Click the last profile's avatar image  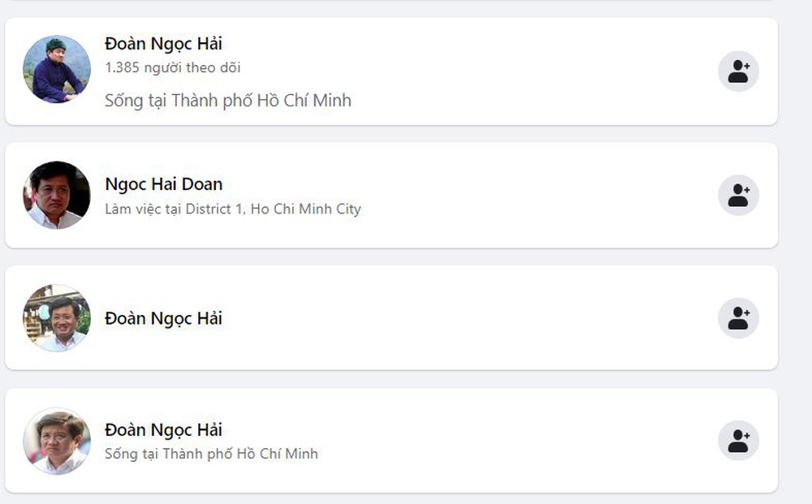(x=56, y=442)
